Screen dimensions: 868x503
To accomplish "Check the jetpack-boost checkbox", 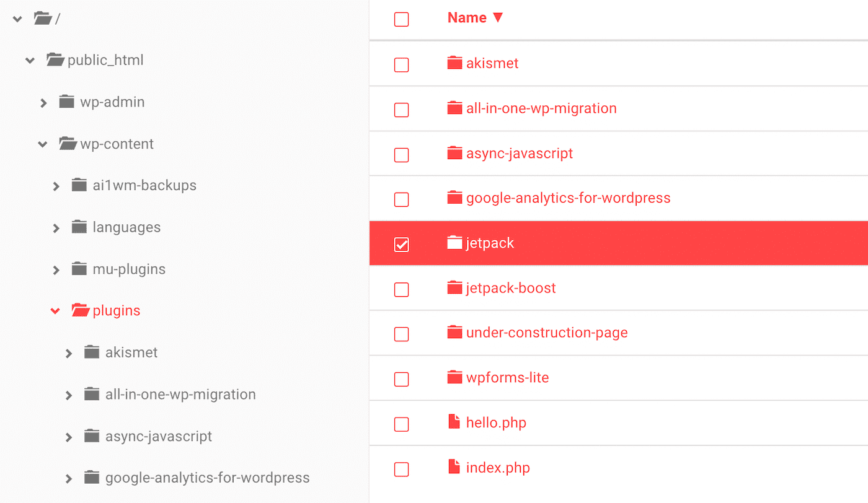I will (x=402, y=289).
